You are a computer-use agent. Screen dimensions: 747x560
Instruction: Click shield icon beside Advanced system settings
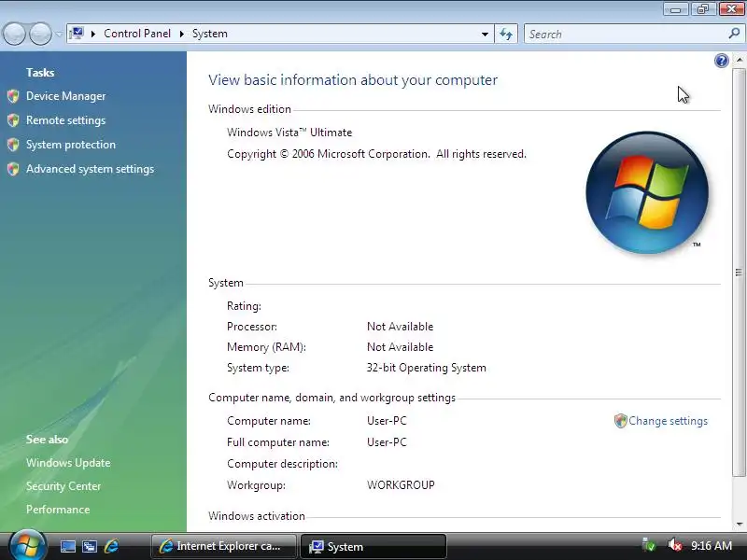point(13,169)
